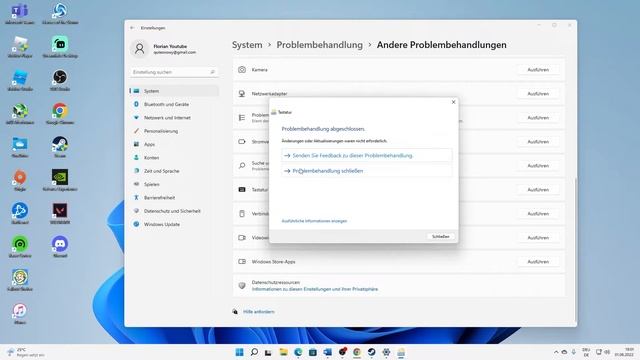This screenshot has height=360, width=640.
Task: Click Ausführen in the Tastatur row
Action: (x=538, y=190)
